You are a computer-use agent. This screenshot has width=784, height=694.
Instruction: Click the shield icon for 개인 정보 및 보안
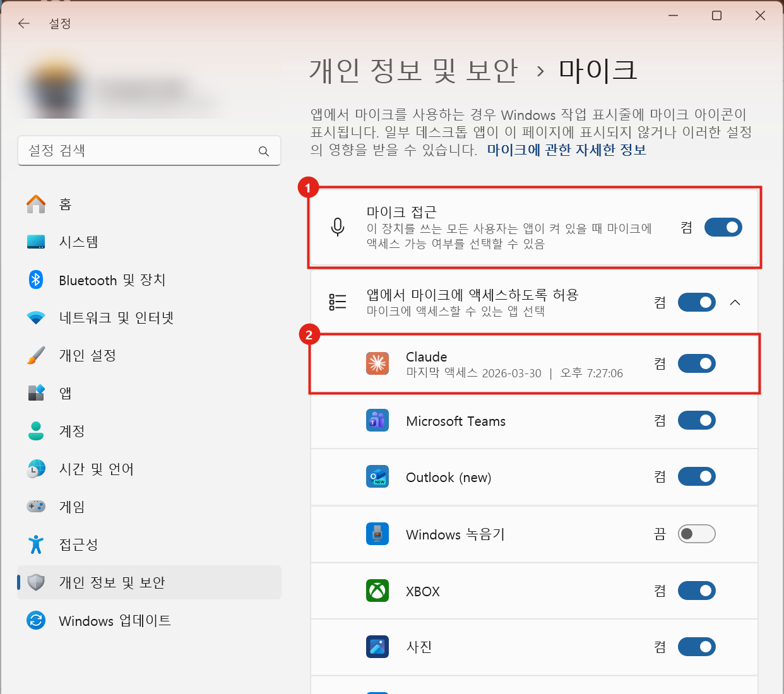point(36,582)
